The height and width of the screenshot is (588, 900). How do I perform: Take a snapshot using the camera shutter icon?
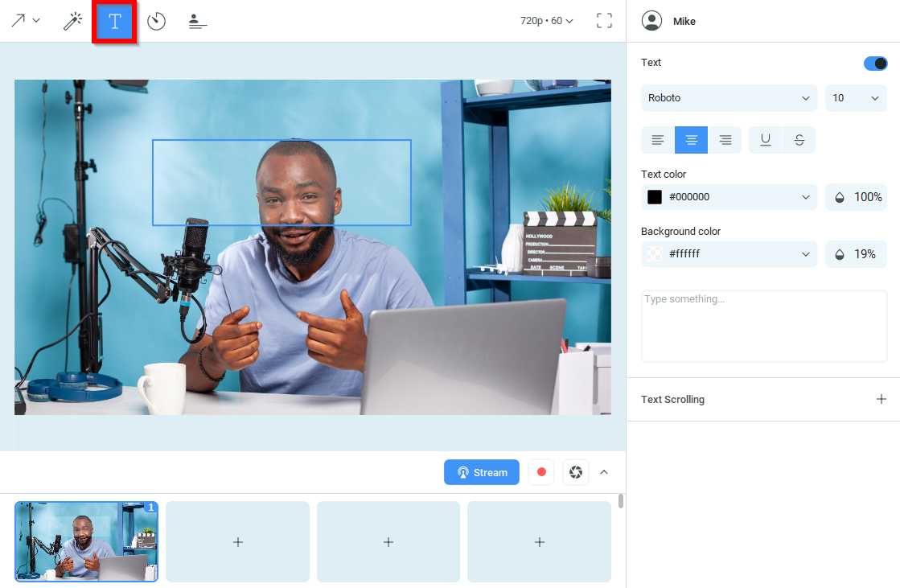click(x=575, y=472)
